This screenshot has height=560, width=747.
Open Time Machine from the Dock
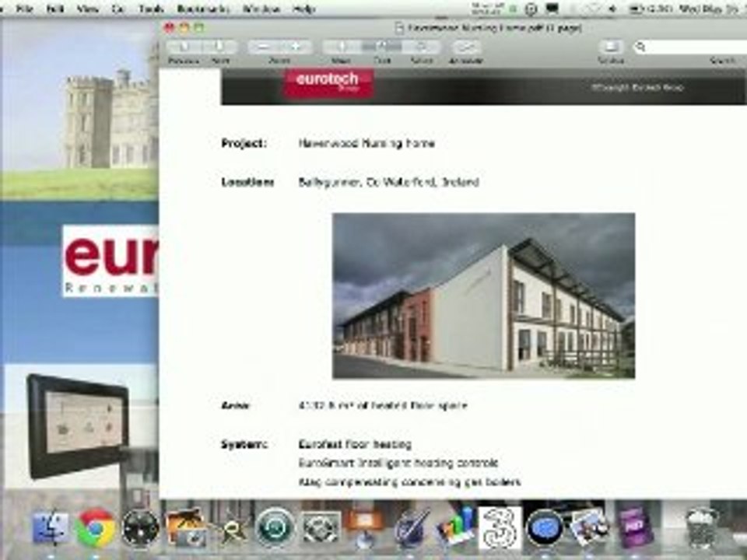(x=275, y=527)
